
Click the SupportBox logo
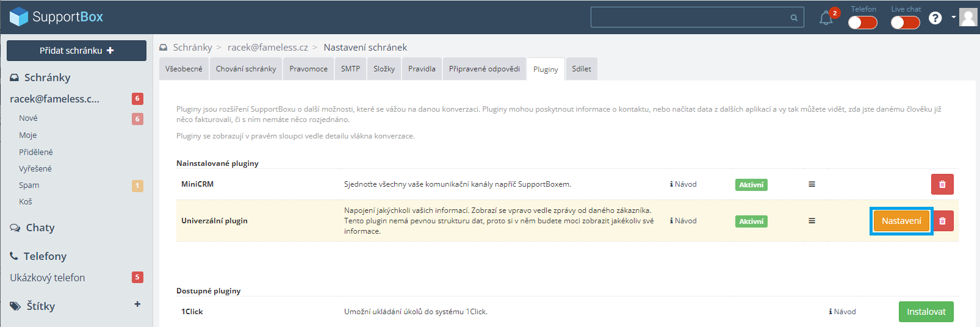point(57,16)
